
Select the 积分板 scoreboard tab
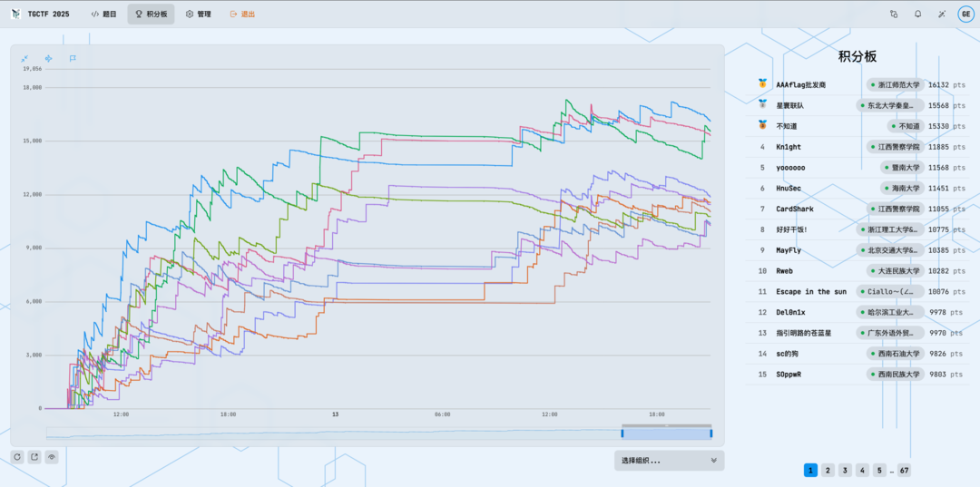coord(151,15)
